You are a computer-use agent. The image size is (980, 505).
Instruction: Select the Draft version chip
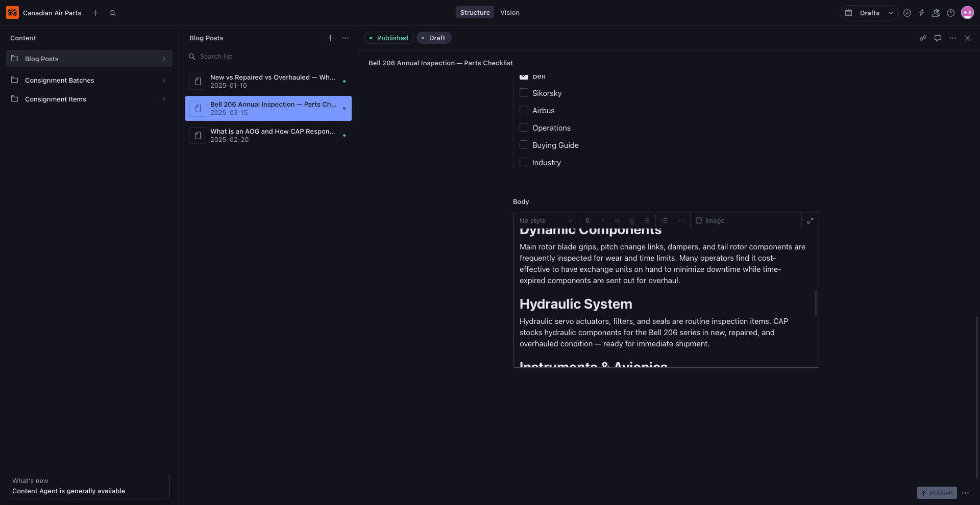tap(433, 38)
